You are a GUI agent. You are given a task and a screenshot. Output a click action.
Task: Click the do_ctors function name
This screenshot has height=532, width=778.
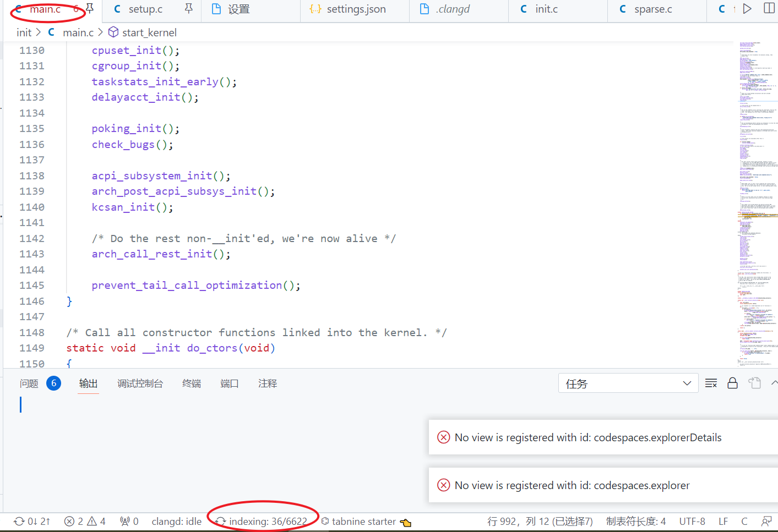212,348
